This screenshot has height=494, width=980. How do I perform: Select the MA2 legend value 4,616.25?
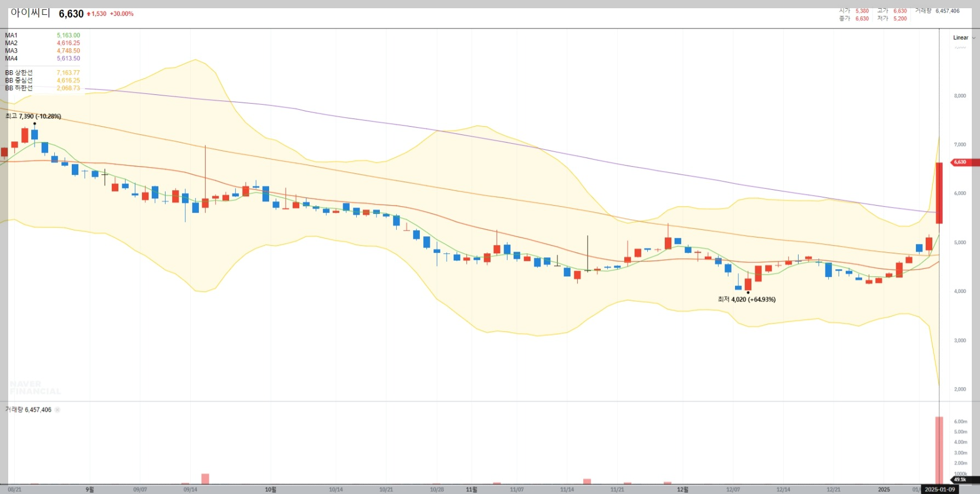69,43
